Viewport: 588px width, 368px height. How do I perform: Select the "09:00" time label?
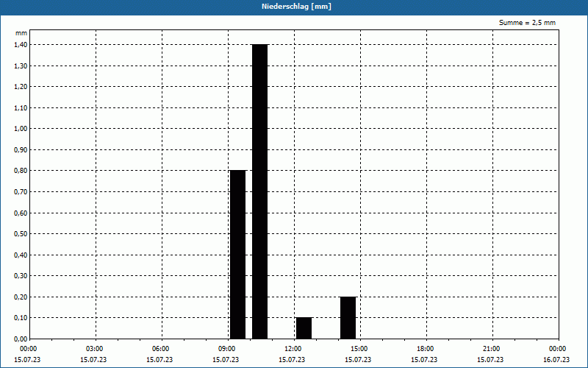[x=228, y=349]
